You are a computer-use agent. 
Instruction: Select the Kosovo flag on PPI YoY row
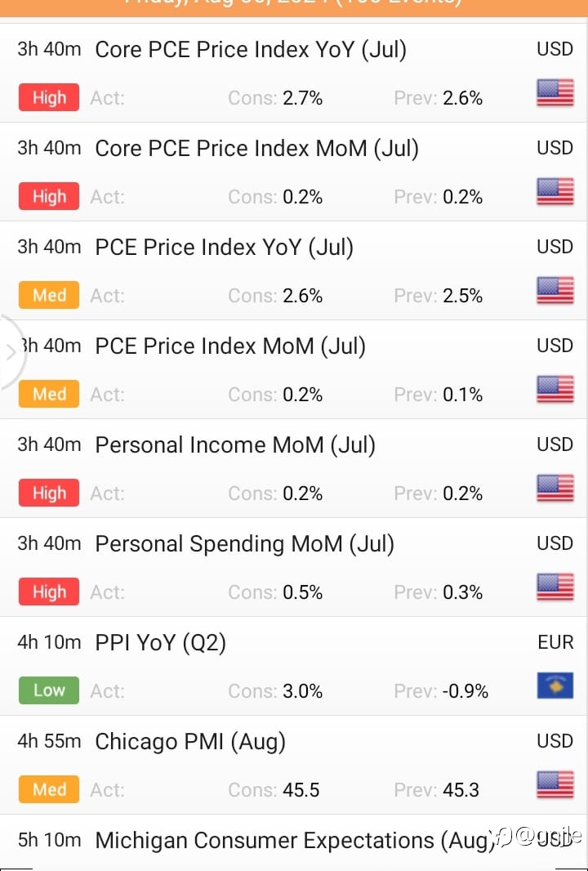tap(555, 686)
